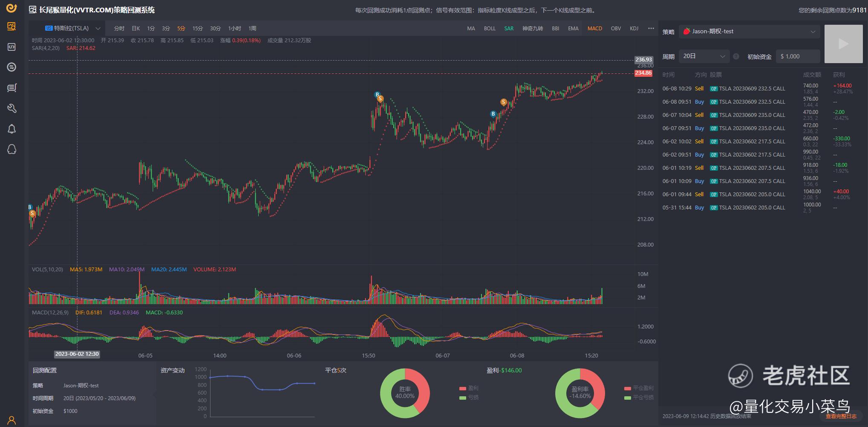Click the question mark help icon near period

[x=736, y=56]
